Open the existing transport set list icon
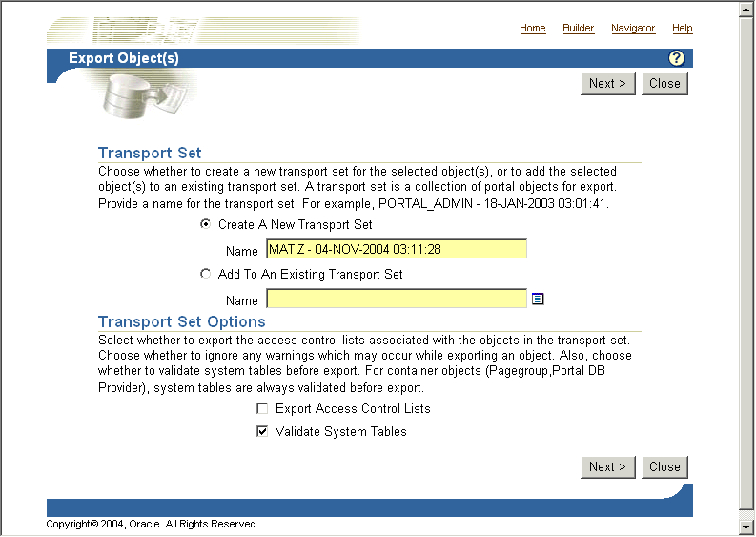756x537 pixels. [x=538, y=299]
